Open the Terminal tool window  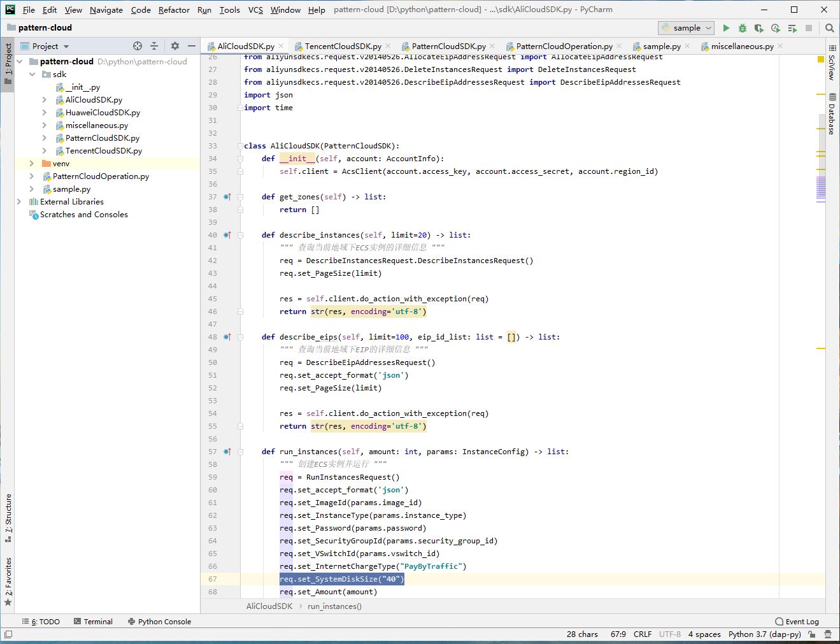[93, 622]
